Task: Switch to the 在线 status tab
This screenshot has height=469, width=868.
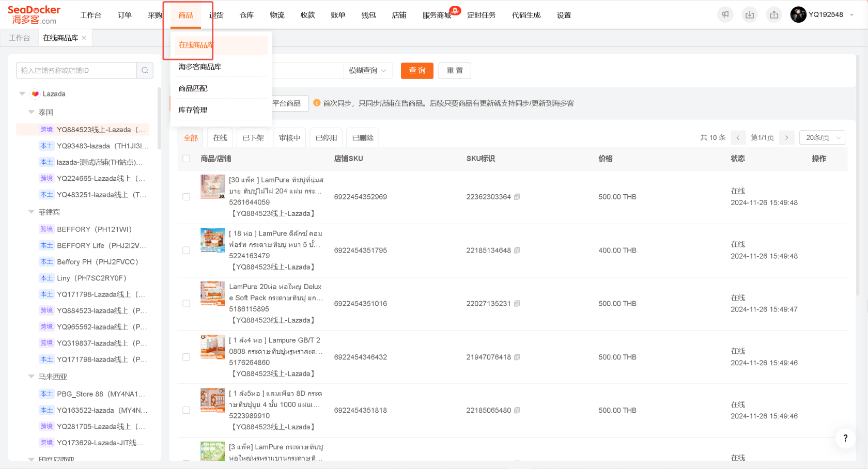Action: (x=220, y=138)
